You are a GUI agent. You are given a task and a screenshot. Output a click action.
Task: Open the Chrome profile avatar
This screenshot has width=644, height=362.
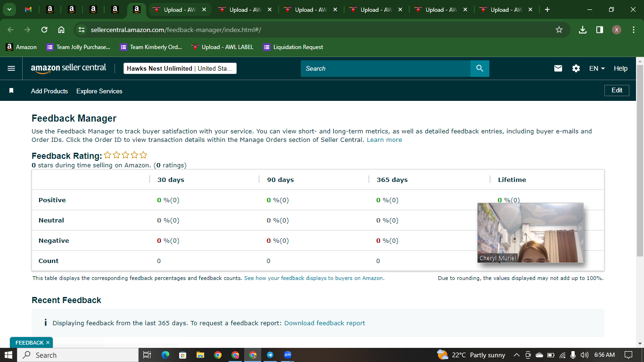[617, 30]
